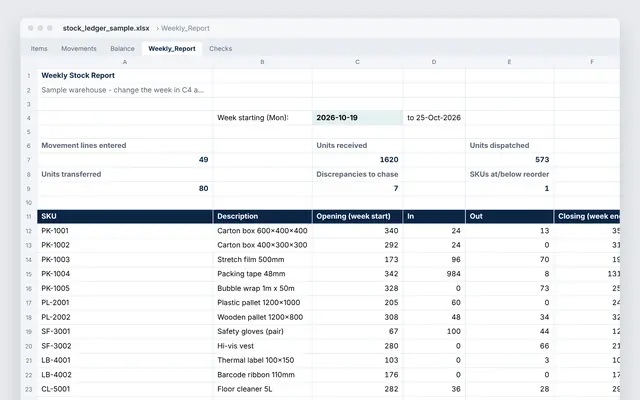
Task: Open the Movements sheet tab
Action: tap(79, 49)
